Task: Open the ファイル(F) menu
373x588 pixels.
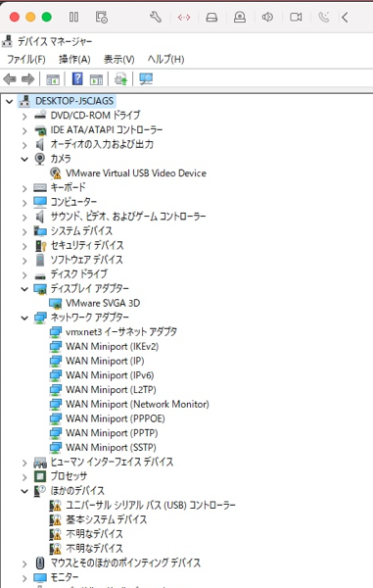Action: tap(26, 59)
